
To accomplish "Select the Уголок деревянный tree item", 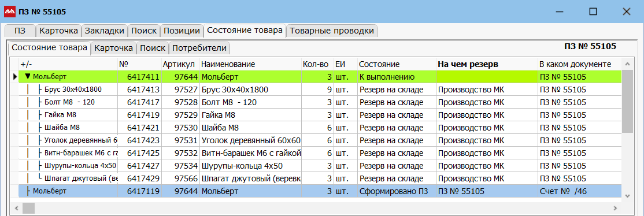I will coord(80,140).
